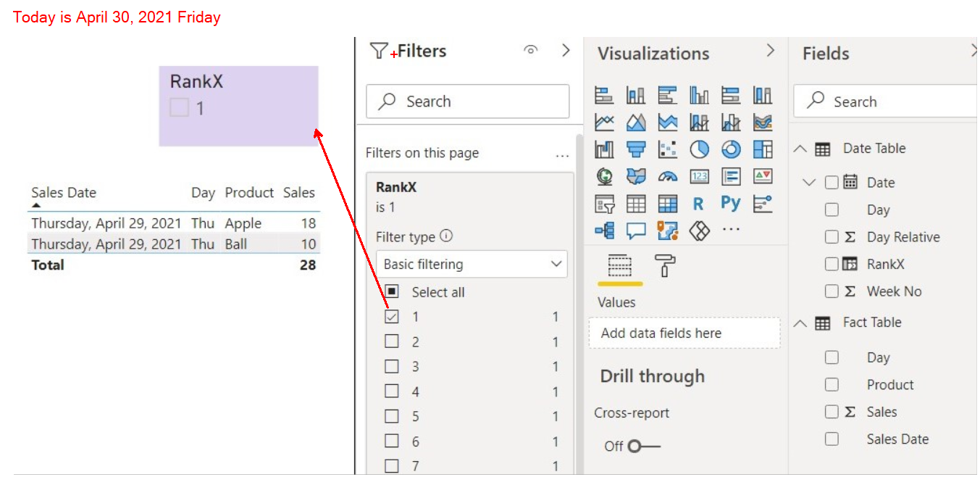Tick the Sales field checkbox
The height and width of the screenshot is (485, 980).
click(832, 412)
